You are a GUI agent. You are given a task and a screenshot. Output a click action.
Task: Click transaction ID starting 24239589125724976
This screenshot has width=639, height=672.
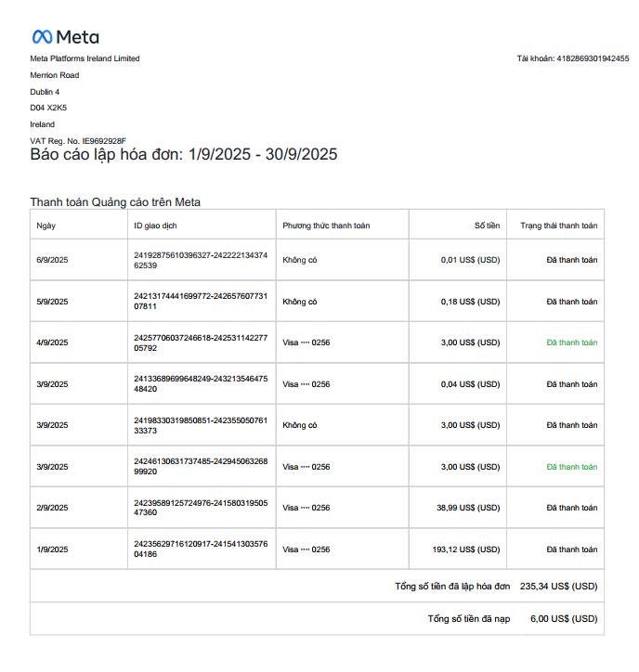[x=201, y=508]
